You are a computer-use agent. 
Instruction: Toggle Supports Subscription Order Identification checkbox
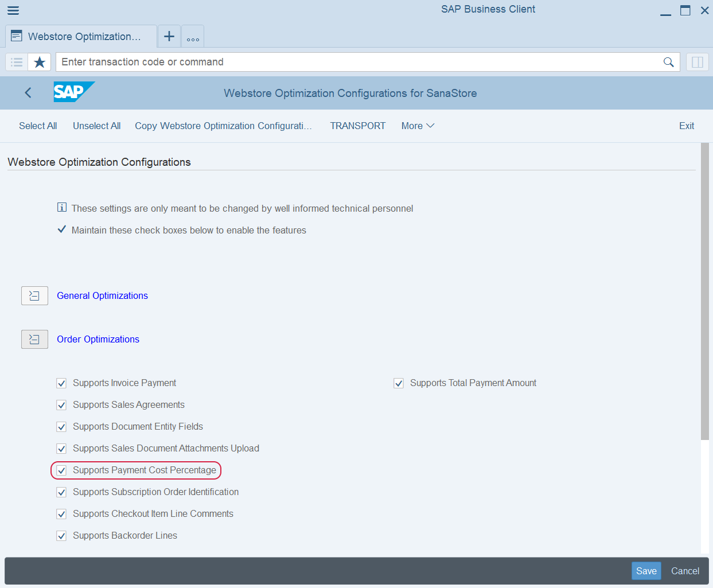point(61,492)
